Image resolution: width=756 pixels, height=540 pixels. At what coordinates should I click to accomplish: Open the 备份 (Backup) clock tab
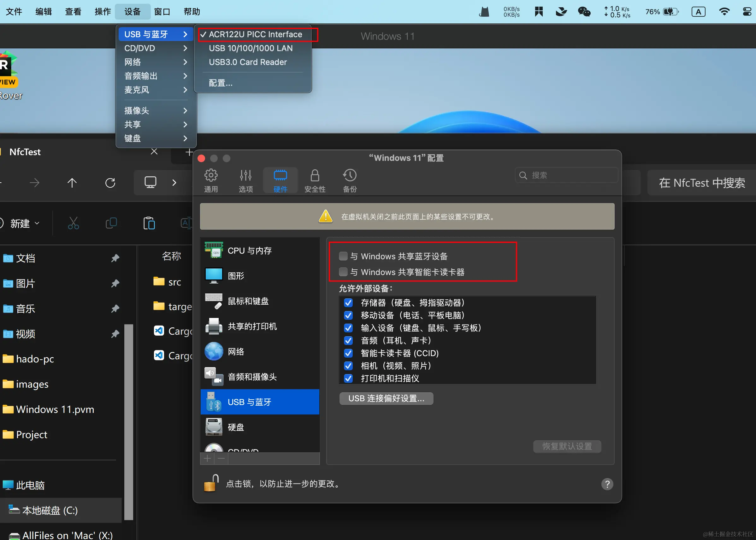click(350, 176)
